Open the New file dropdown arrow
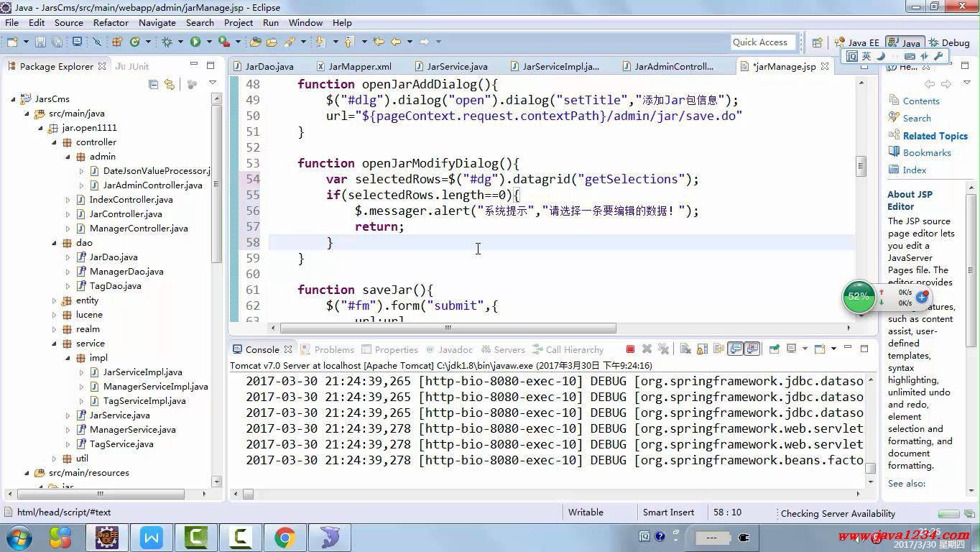 pyautogui.click(x=26, y=42)
